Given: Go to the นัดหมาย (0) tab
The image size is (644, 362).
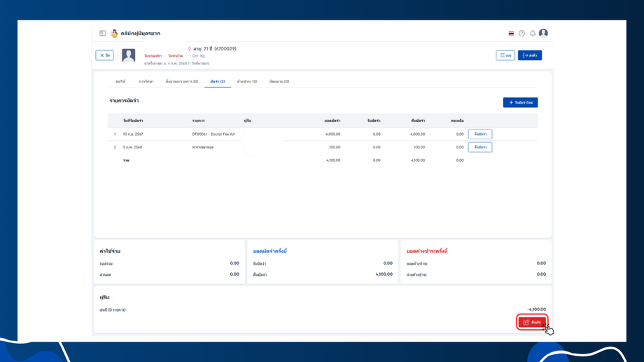Looking at the screenshot, I should (x=279, y=82).
